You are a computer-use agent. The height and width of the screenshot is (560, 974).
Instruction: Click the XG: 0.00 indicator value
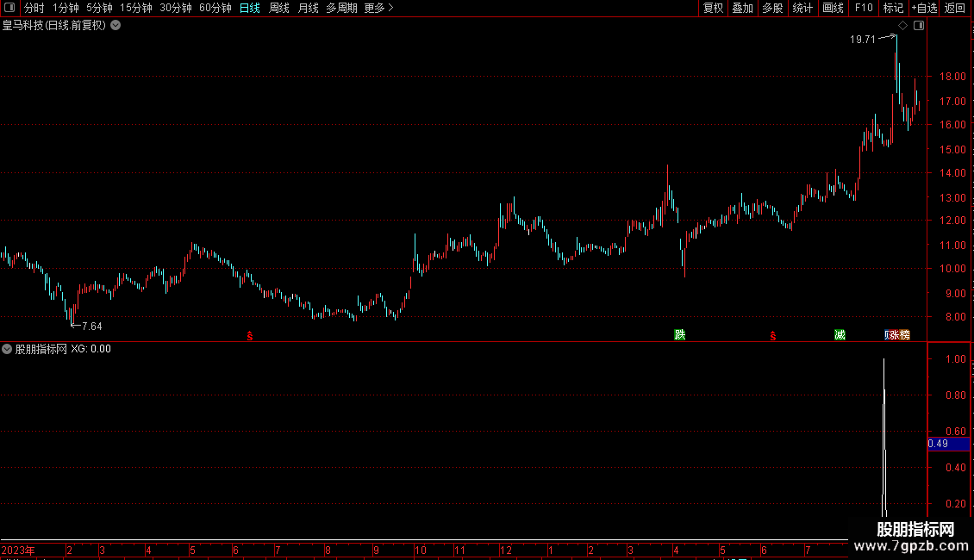(91, 349)
